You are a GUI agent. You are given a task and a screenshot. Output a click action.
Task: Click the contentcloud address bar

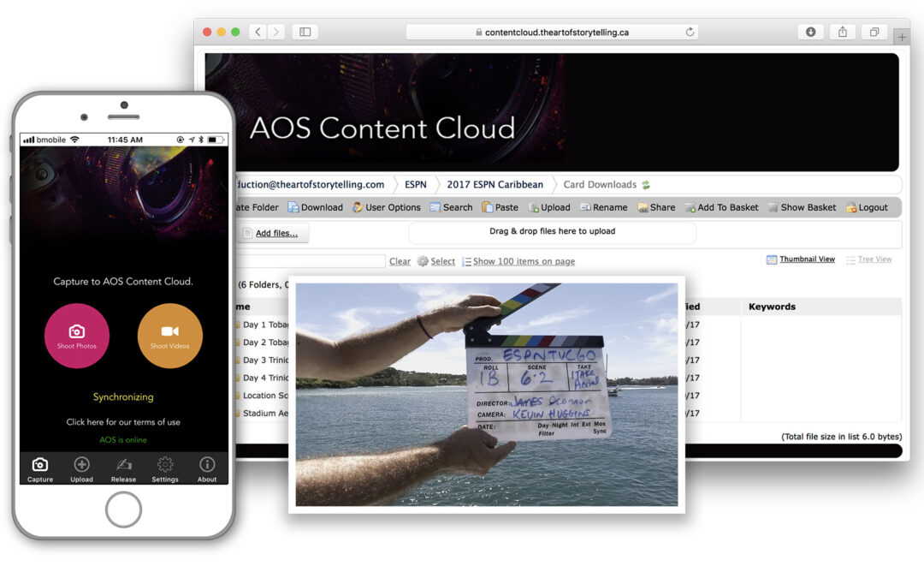pyautogui.click(x=552, y=32)
